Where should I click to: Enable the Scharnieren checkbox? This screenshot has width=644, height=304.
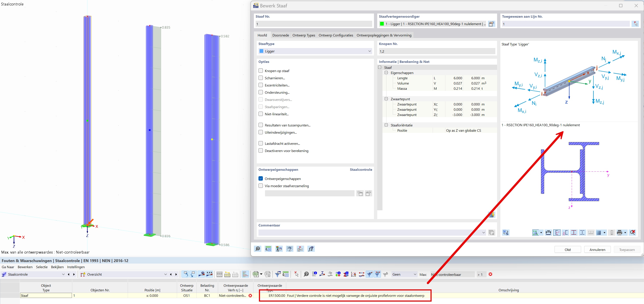pos(260,78)
